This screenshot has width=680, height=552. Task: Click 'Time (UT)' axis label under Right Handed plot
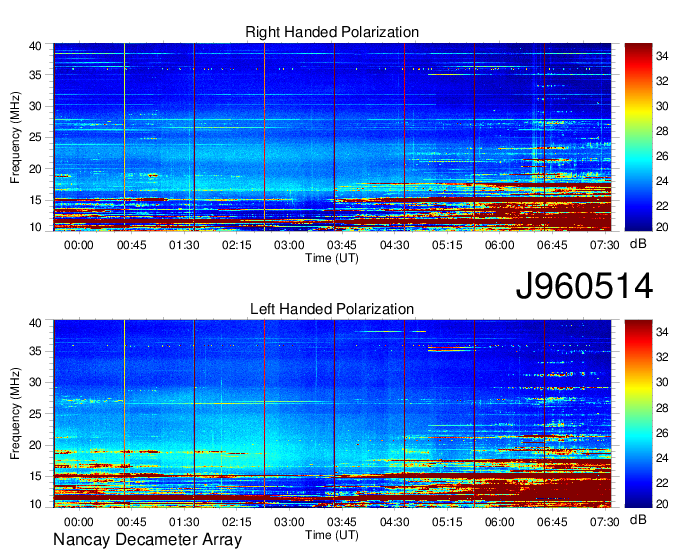pos(332,258)
